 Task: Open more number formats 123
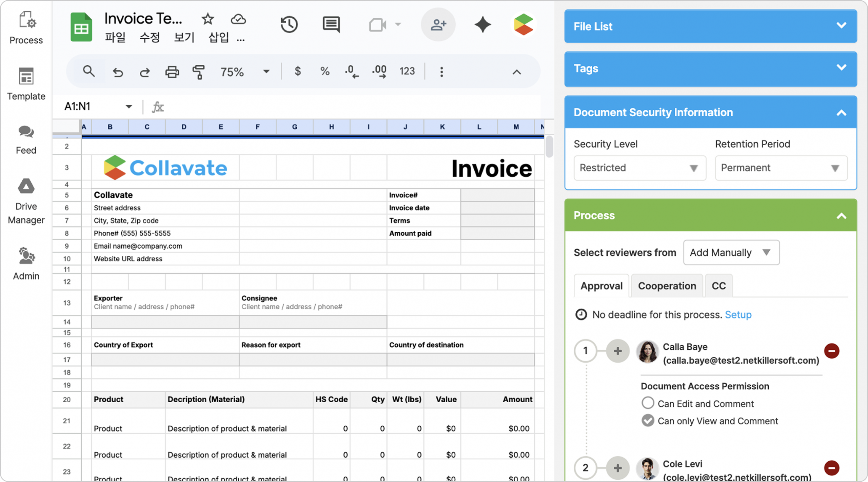click(x=407, y=71)
